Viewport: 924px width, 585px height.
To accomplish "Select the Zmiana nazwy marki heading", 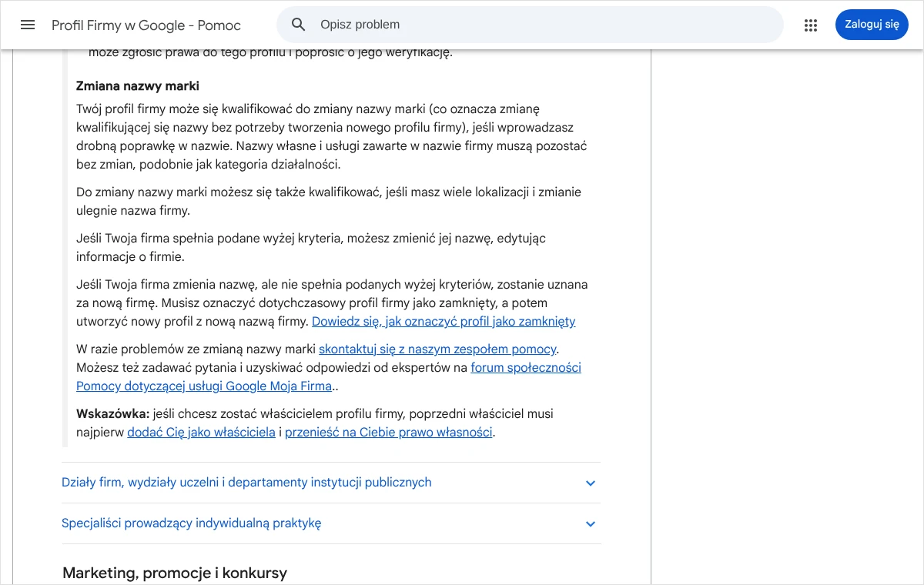I will pyautogui.click(x=138, y=85).
